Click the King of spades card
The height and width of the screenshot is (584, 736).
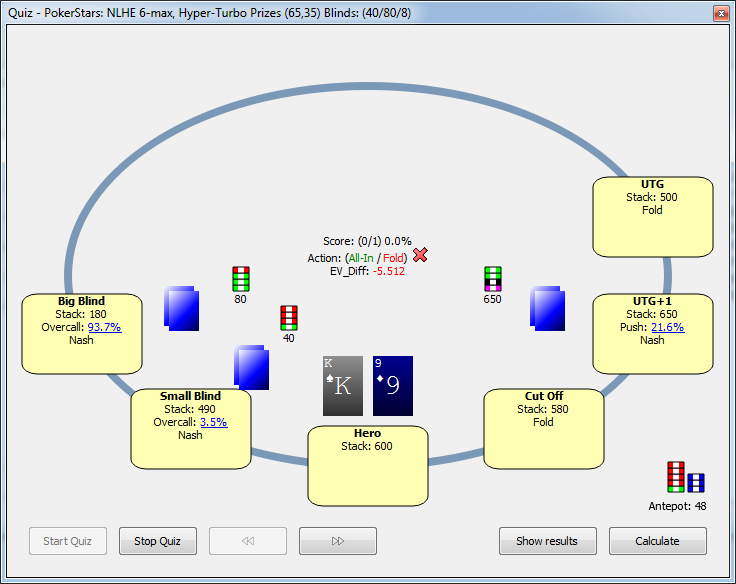point(342,386)
